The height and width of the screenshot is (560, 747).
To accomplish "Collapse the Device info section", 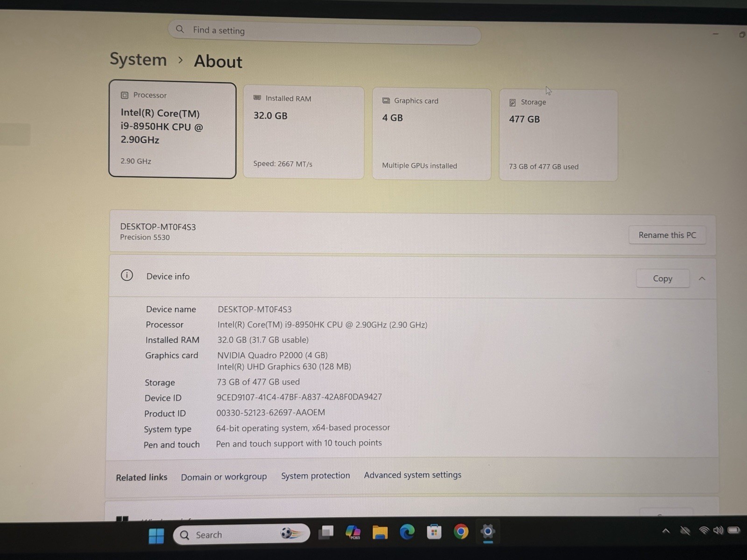I will pos(702,279).
